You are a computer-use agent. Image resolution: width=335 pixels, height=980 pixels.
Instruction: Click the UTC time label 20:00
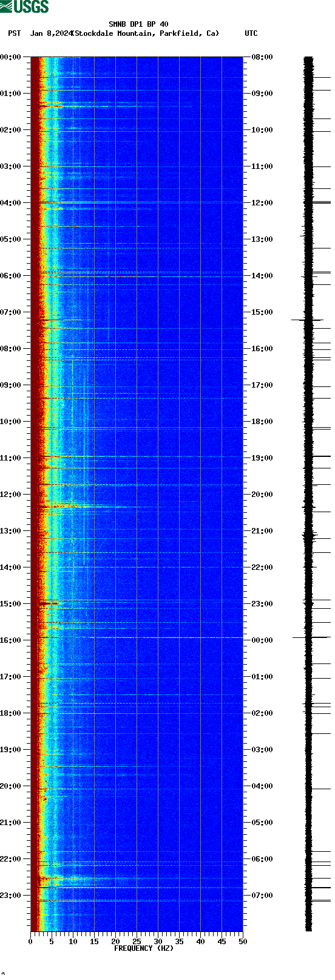pos(262,495)
